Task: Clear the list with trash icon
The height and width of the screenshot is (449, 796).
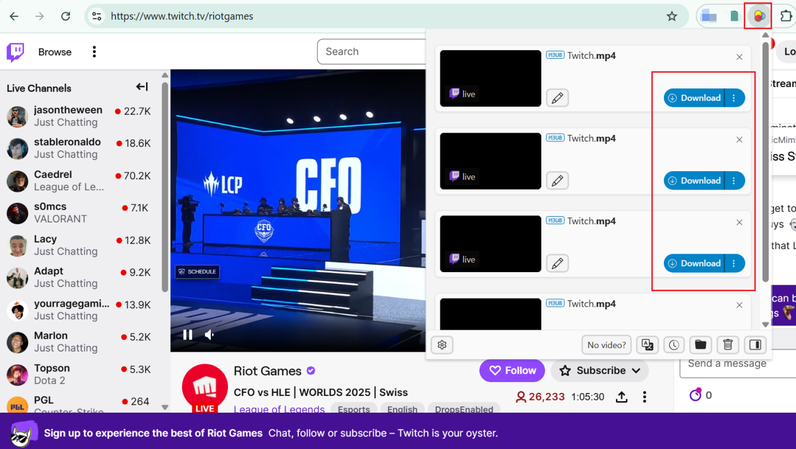Action: [x=727, y=345]
